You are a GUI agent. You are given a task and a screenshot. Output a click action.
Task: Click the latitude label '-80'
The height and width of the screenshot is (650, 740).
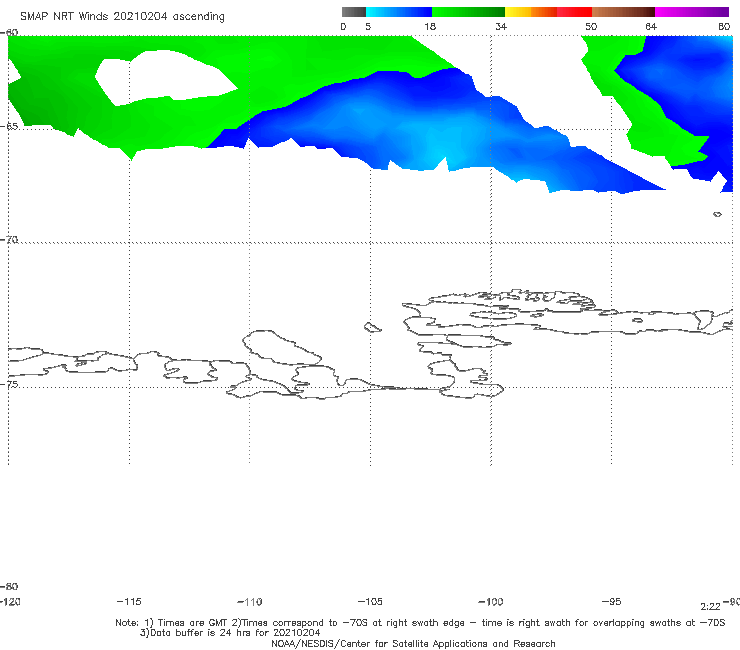(9, 586)
